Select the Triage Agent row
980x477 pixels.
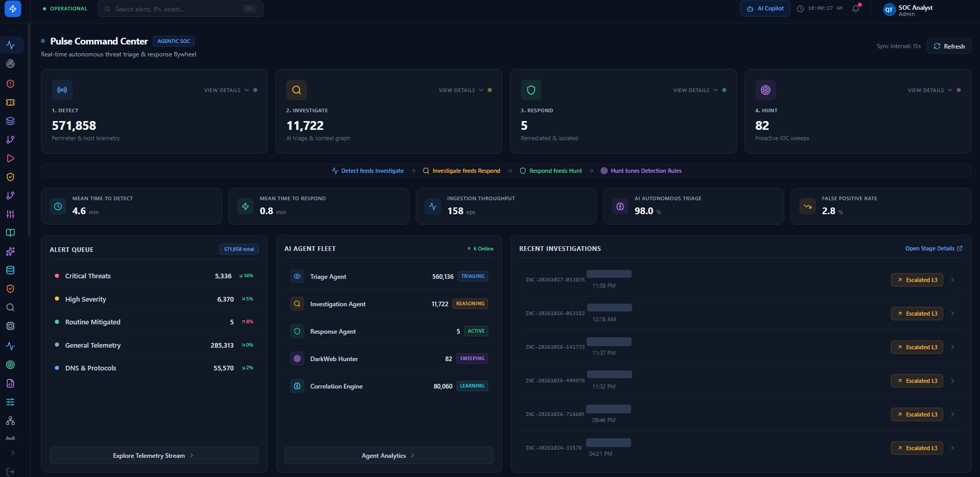pos(389,276)
